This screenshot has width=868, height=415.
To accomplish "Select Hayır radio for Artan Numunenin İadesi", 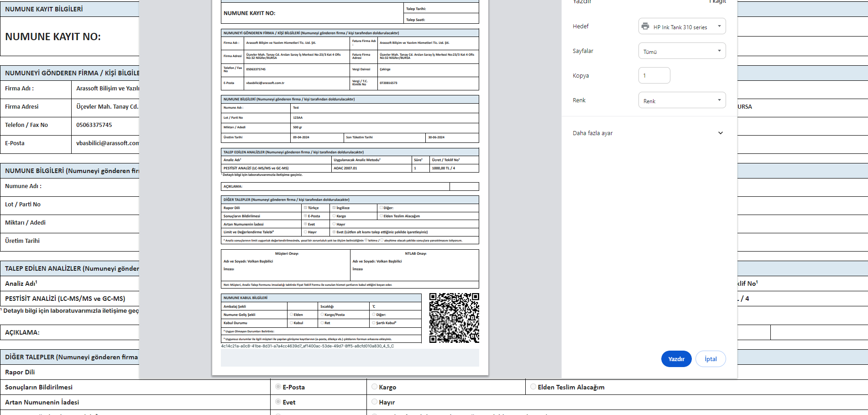I will point(374,402).
